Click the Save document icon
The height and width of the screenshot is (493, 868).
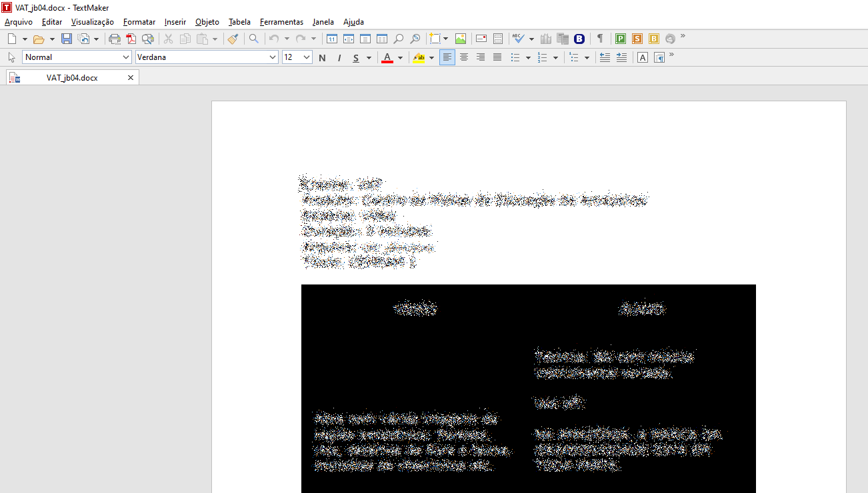(67, 39)
